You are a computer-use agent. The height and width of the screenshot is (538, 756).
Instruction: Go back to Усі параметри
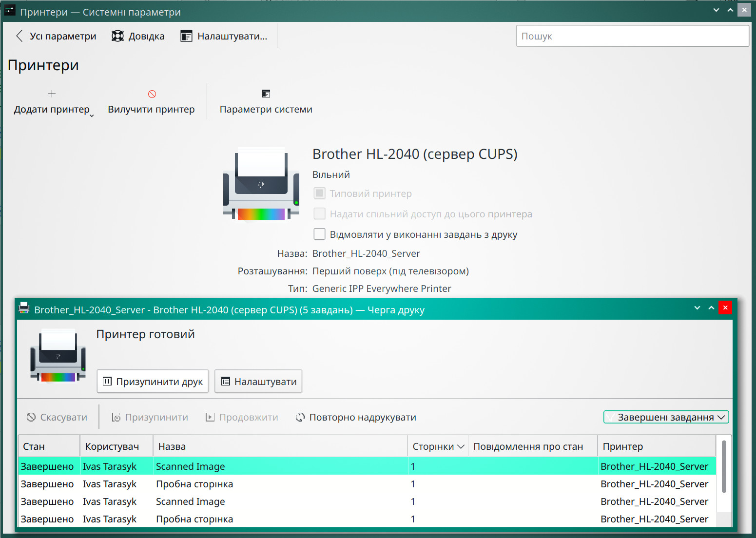click(x=56, y=36)
